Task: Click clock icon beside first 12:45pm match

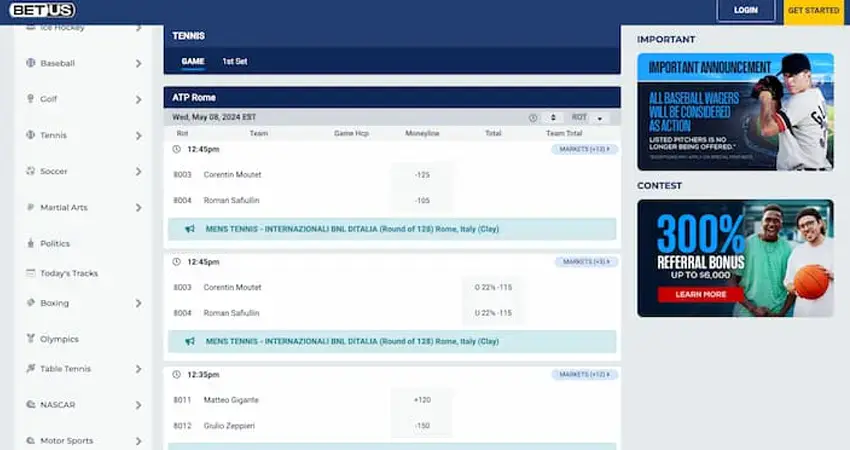Action: click(x=176, y=149)
